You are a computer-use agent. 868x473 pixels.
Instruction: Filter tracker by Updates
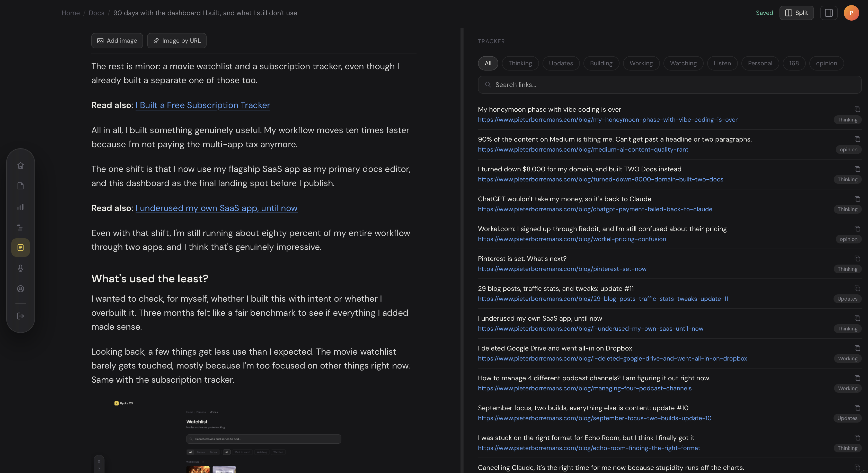click(561, 63)
